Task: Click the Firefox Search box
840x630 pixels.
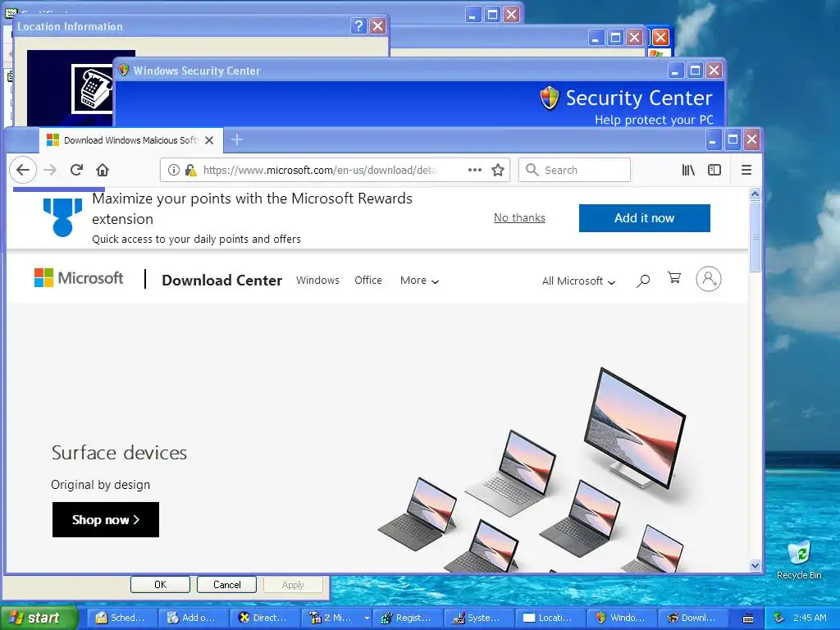Action: pyautogui.click(x=574, y=170)
